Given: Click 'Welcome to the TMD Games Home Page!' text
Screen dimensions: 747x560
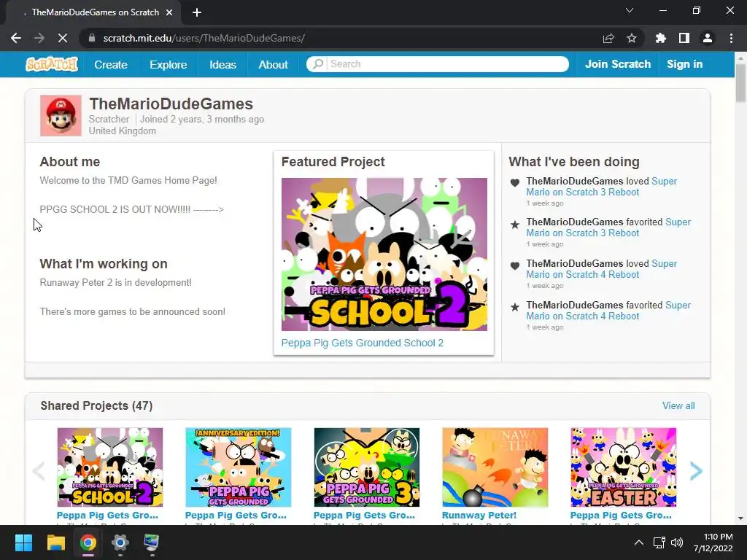Looking at the screenshot, I should pyautogui.click(x=128, y=181).
